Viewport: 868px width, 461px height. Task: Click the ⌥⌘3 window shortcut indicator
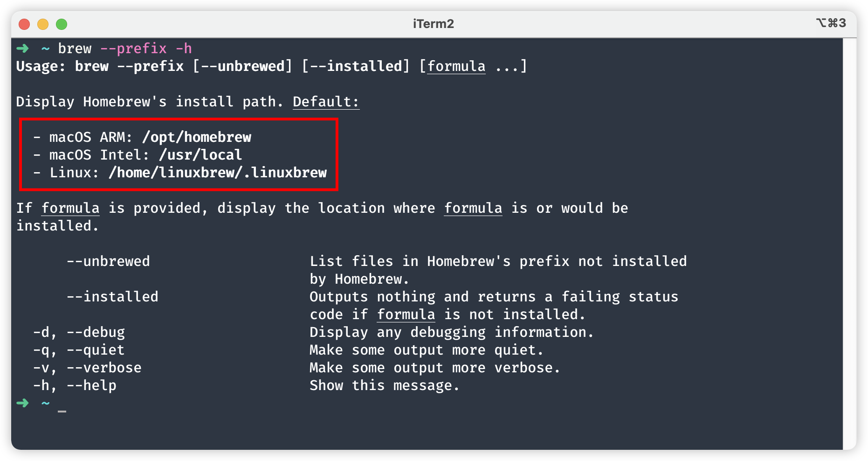click(x=831, y=23)
